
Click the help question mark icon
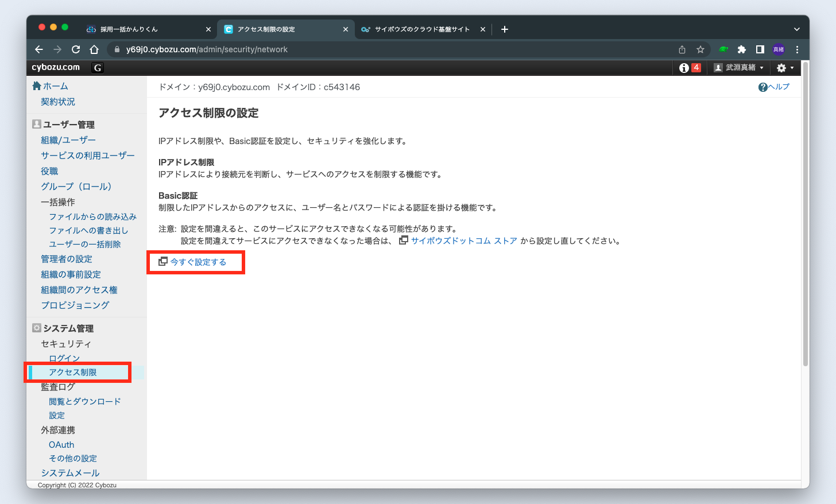tap(763, 87)
